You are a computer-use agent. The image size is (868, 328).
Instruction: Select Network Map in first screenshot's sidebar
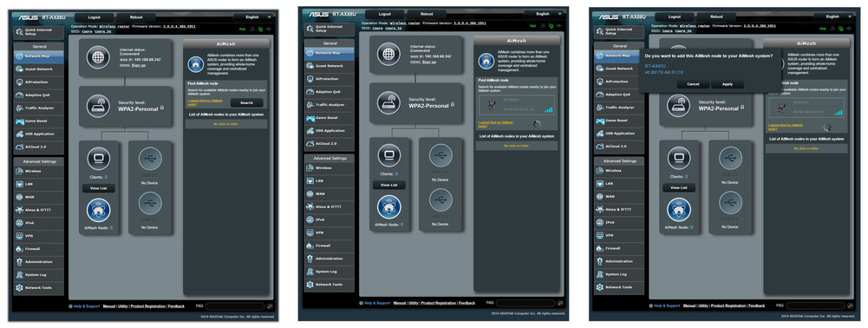(x=39, y=56)
